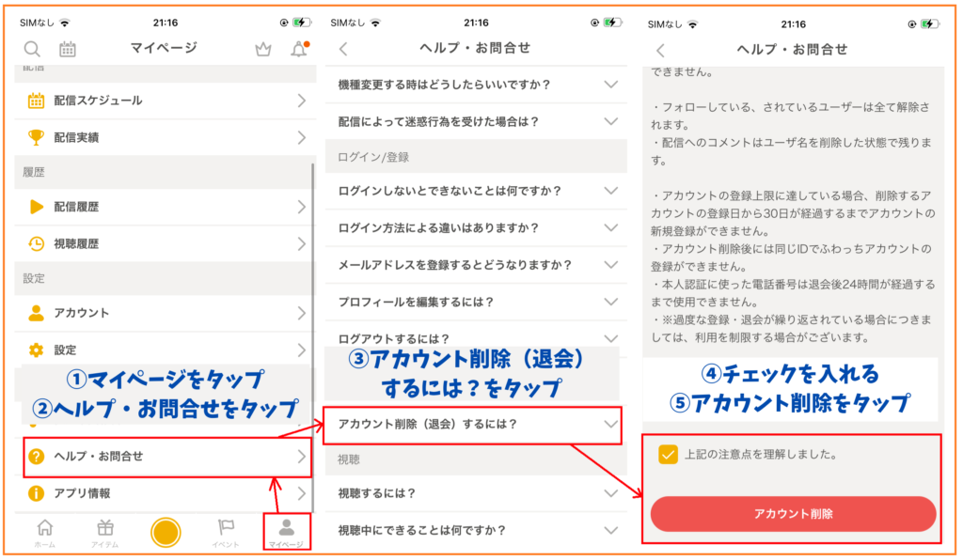Open 配信履歴 menu row
963x560 pixels.
point(165,207)
